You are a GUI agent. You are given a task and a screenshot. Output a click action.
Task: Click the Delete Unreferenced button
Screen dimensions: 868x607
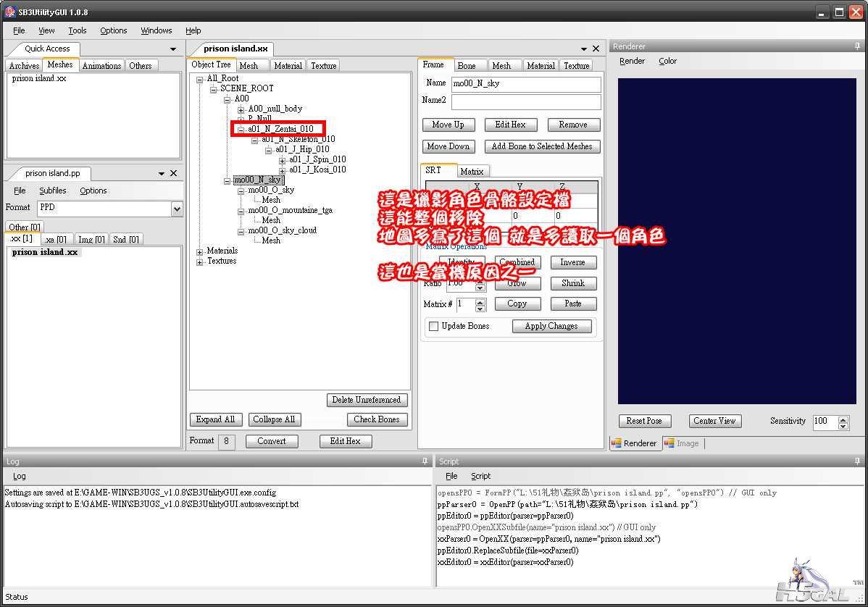pos(367,400)
